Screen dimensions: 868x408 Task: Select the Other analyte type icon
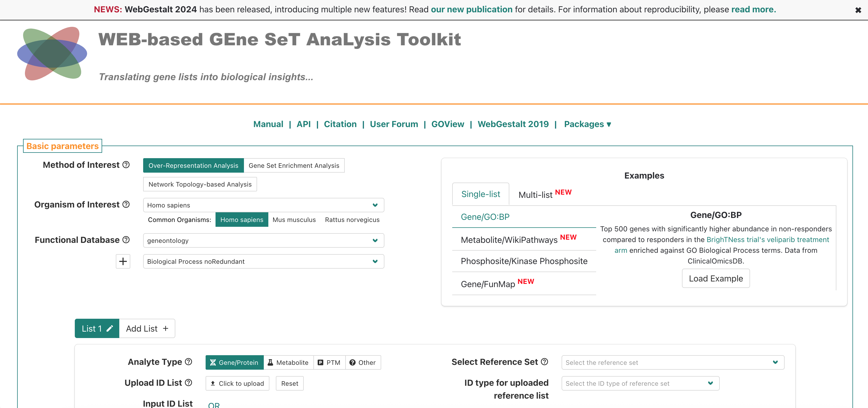click(353, 362)
